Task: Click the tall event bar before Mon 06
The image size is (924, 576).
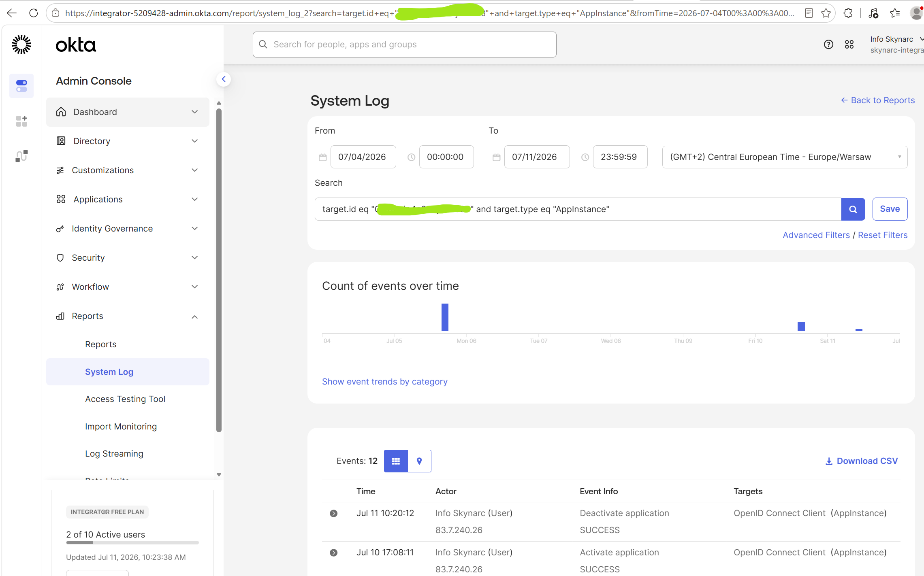Action: [x=445, y=317]
